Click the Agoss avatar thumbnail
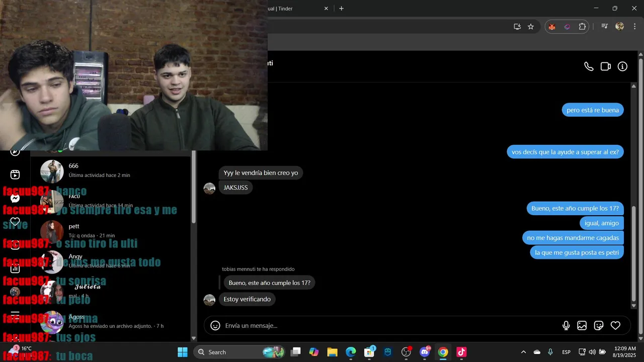 tap(52, 322)
